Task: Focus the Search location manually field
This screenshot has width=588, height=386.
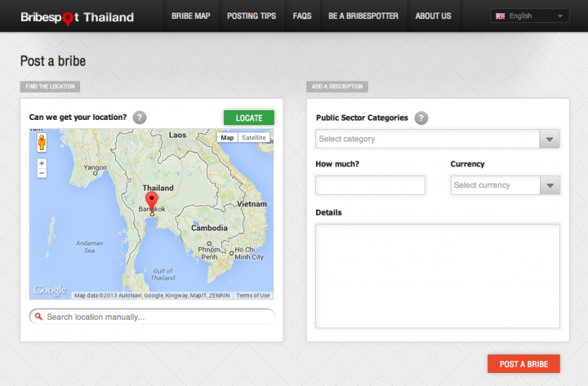Action: click(152, 317)
